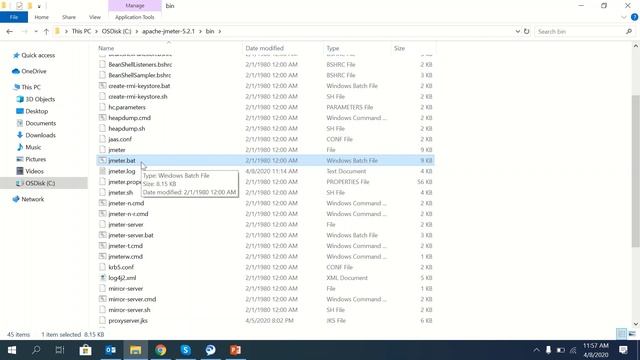The width and height of the screenshot is (640, 360).
Task: Click the Search bin input field
Action: (580, 31)
